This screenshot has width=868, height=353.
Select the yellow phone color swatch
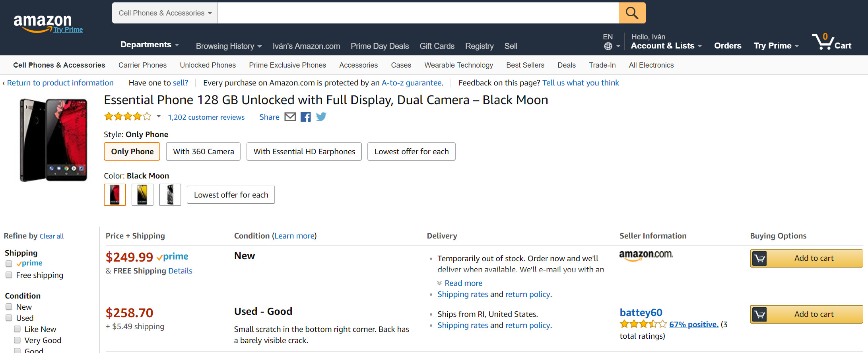pos(142,195)
